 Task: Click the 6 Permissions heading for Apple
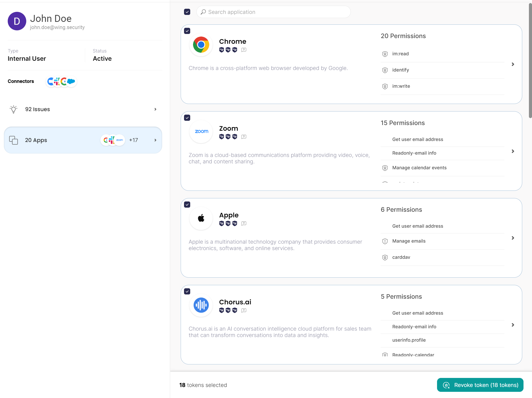pos(401,210)
